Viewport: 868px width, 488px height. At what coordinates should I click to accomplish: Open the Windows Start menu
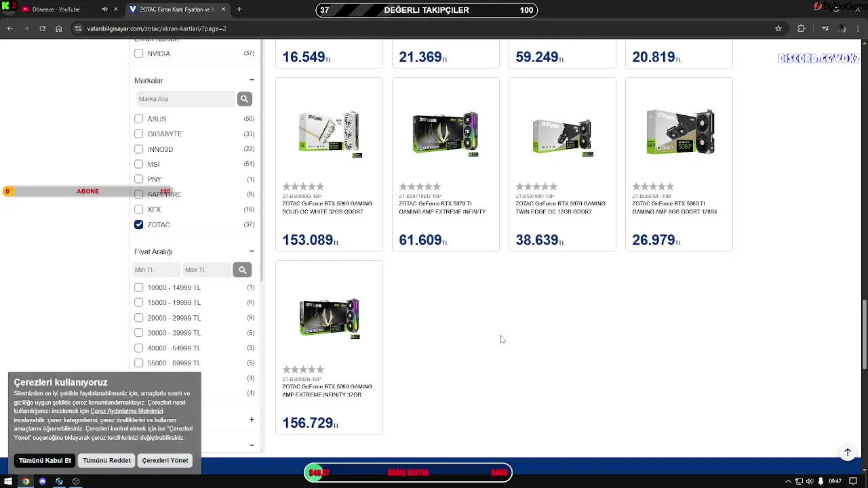pos(9,481)
